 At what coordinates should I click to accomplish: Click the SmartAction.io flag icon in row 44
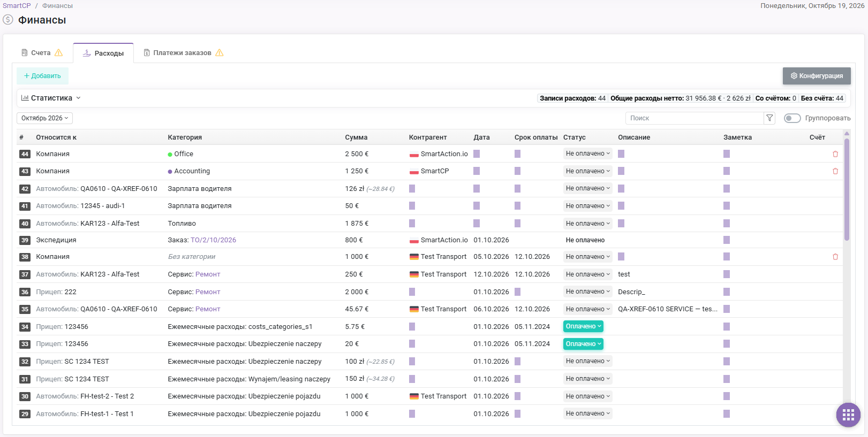414,154
